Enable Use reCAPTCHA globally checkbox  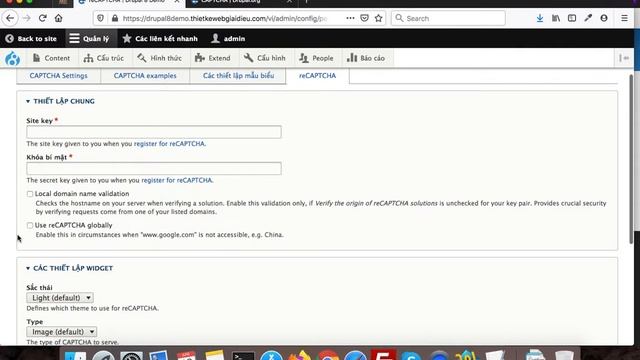[30, 225]
